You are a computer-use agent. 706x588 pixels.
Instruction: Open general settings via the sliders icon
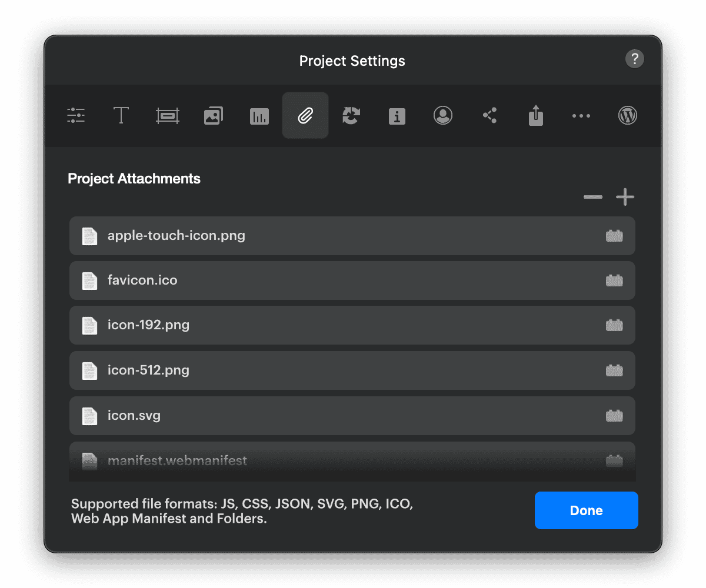coord(76,115)
